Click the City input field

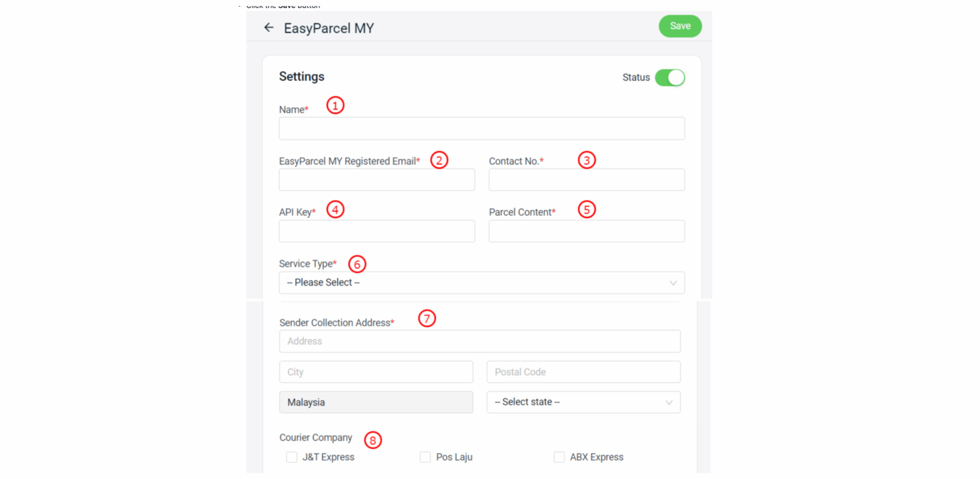376,371
